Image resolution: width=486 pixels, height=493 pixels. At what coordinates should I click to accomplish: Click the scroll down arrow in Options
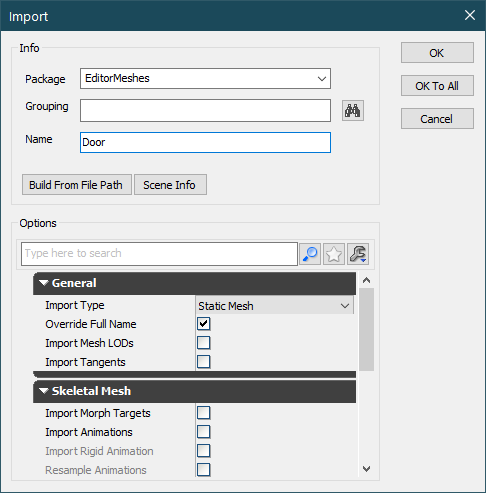[367, 469]
